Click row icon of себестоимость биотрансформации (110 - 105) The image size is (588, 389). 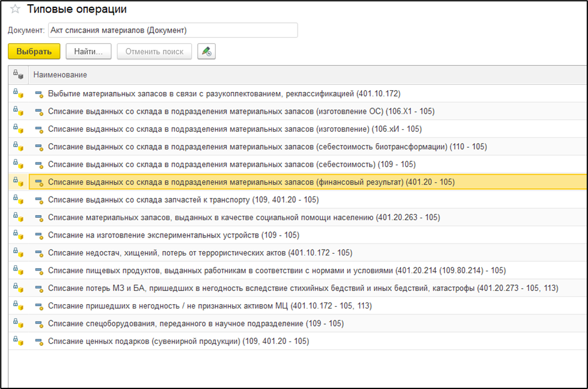(39, 147)
